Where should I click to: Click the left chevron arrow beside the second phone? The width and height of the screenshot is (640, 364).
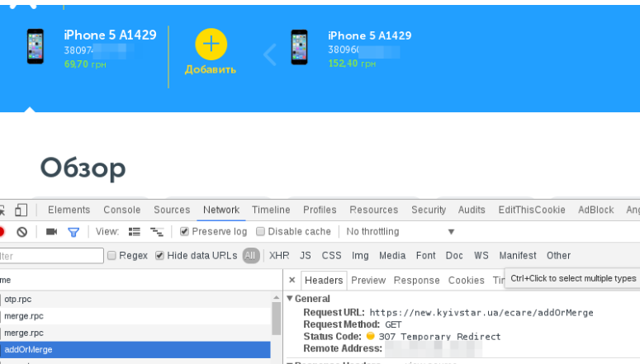click(270, 54)
